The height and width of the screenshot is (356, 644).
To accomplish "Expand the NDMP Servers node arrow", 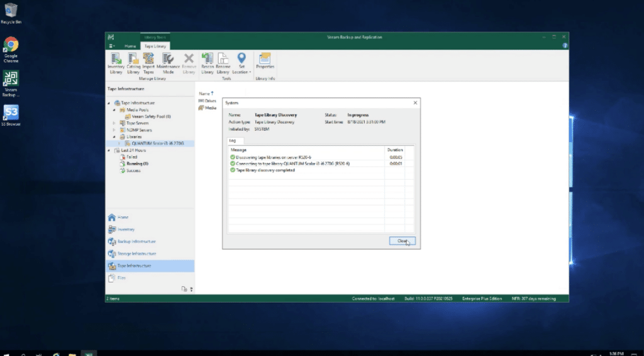I will [114, 130].
